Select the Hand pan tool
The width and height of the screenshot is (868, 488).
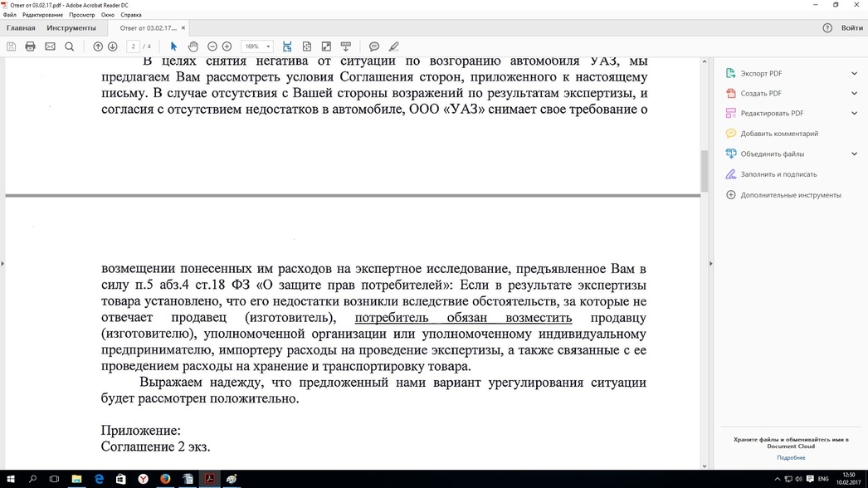coord(193,46)
